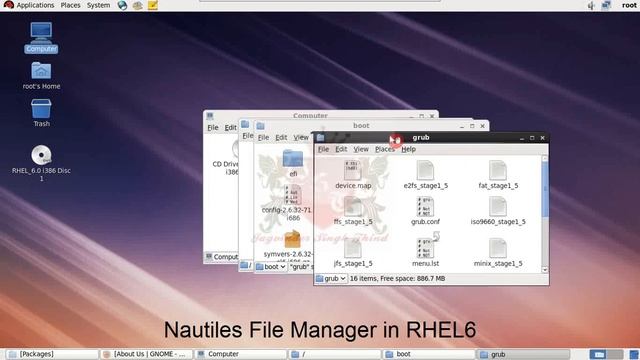Click the grub window title bar folder icon
This screenshot has width=640, height=360.
320,138
